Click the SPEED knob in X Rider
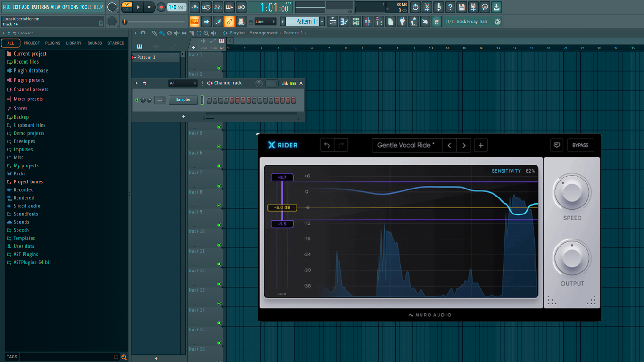Image resolution: width=644 pixels, height=362 pixels. 572,193
